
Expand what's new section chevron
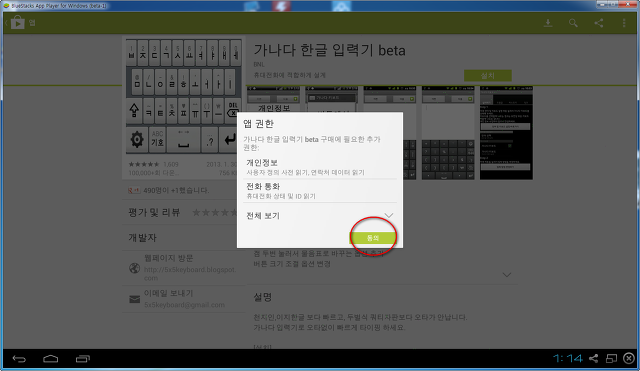507,275
